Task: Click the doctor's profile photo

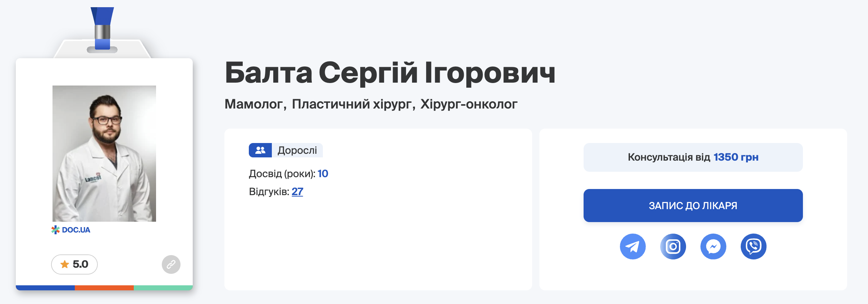Action: click(x=104, y=153)
